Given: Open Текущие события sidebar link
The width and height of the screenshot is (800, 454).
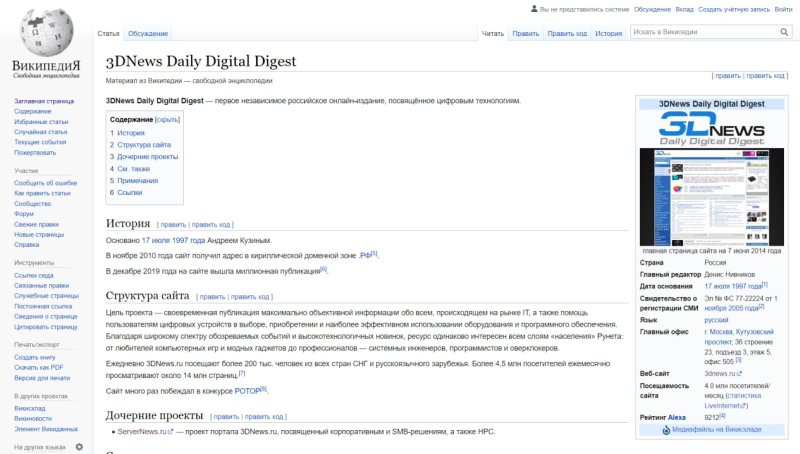Looking at the screenshot, I should click(40, 142).
